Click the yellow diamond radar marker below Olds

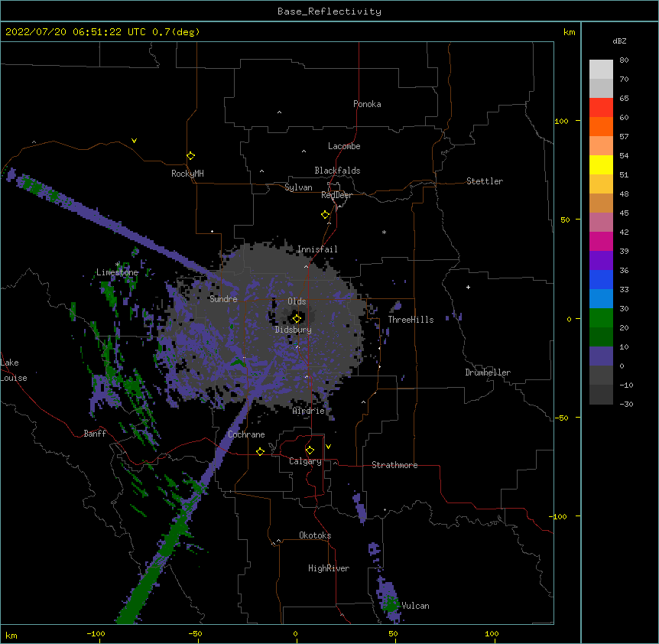pyautogui.click(x=297, y=318)
